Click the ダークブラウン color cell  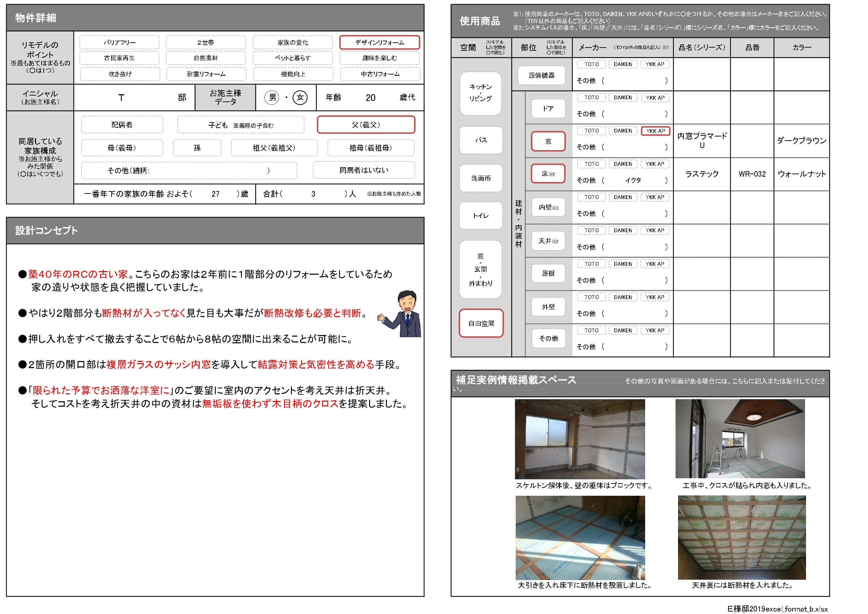(x=801, y=141)
